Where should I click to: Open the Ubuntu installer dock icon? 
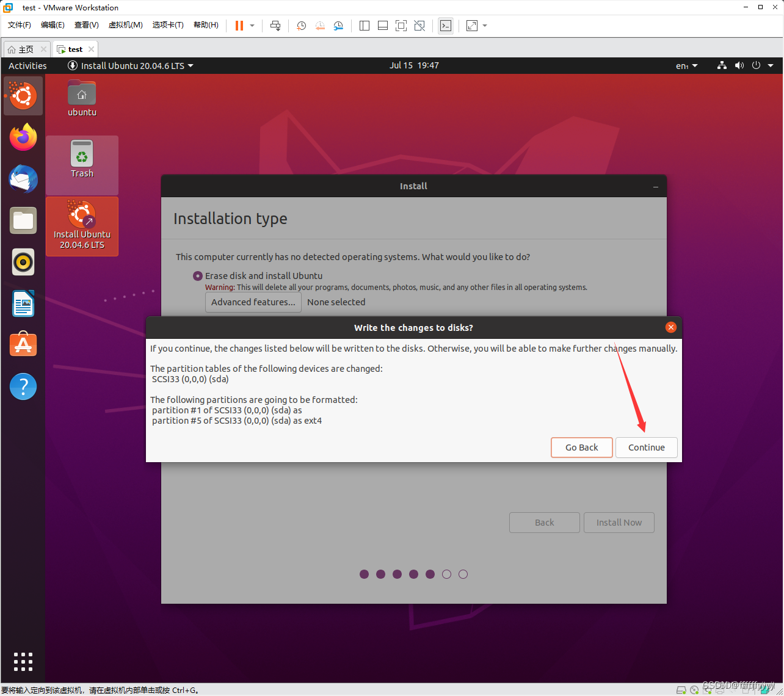[x=23, y=96]
